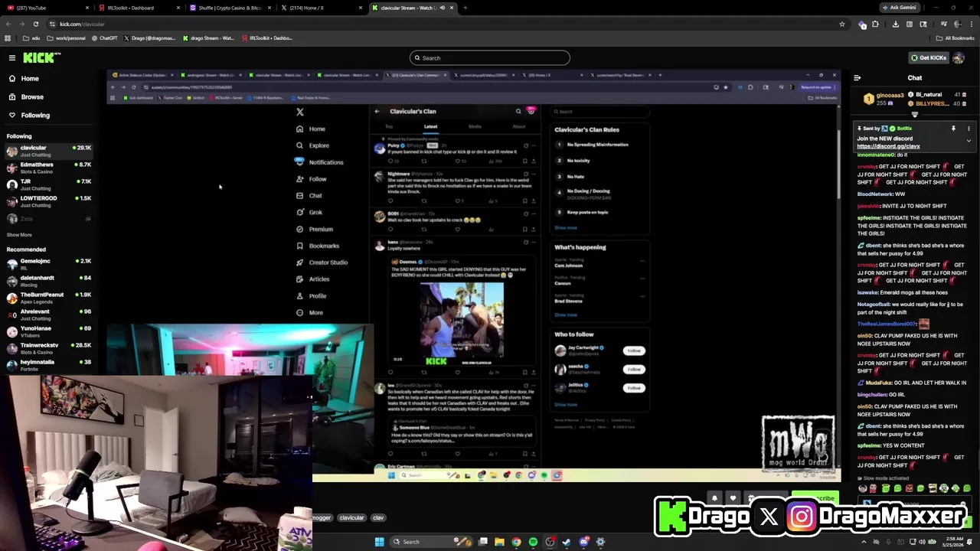Select the Latest tab in Clavicular's Clan
Screen dimensions: 980x551
(x=431, y=126)
